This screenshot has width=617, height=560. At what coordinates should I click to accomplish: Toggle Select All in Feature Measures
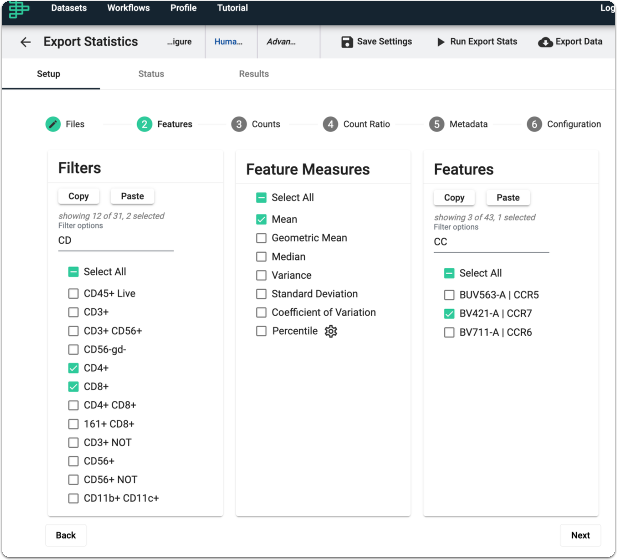pos(261,198)
